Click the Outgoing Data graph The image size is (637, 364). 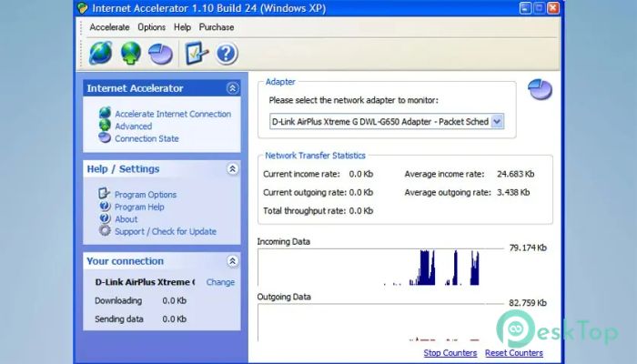click(380, 322)
